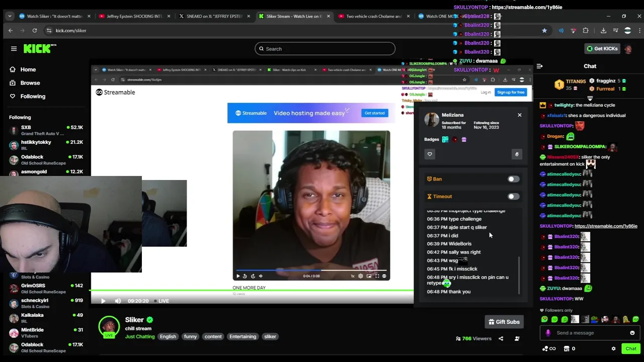
Task: Play the Kick stream
Action: tap(103, 301)
